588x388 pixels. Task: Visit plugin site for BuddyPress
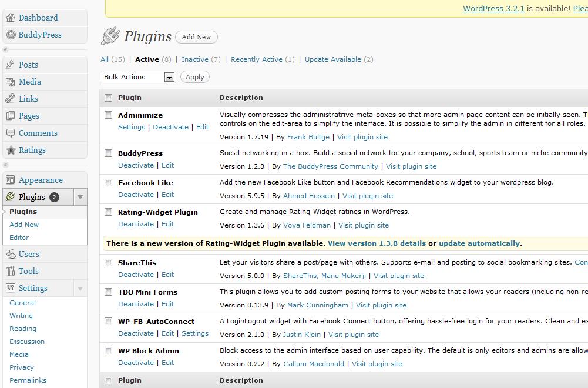pos(411,166)
